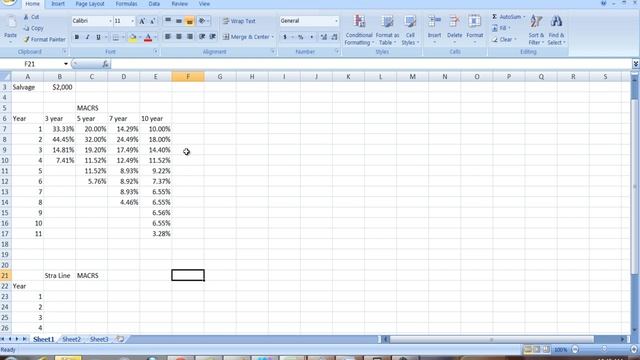Apply Accounting dollar format icon
Viewport: 640px width, 360px height.
coord(285,37)
